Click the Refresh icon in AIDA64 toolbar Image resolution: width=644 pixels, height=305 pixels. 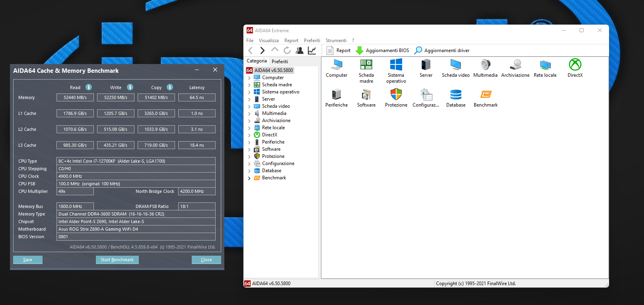tap(287, 51)
